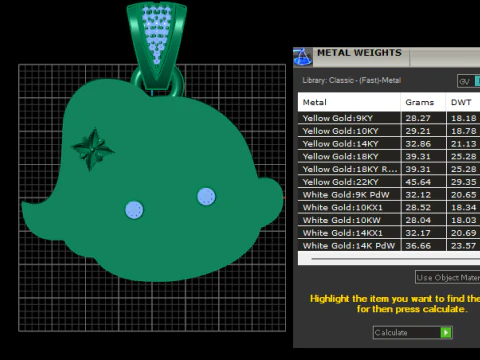The width and height of the screenshot is (480, 360).
Task: Click the 18.18 DWT value
Action: click(x=464, y=118)
